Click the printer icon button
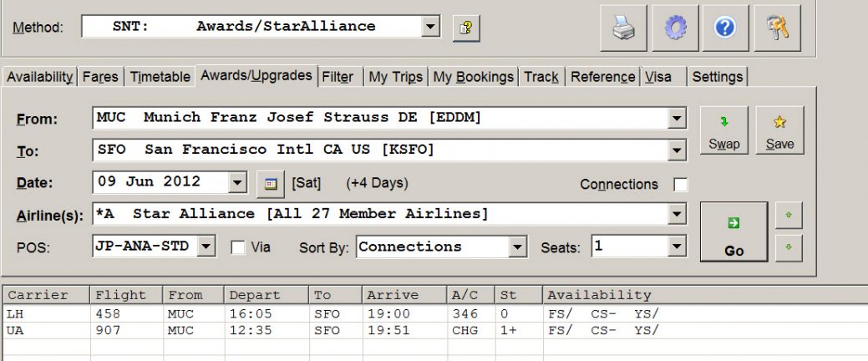The image size is (868, 361). 624,28
